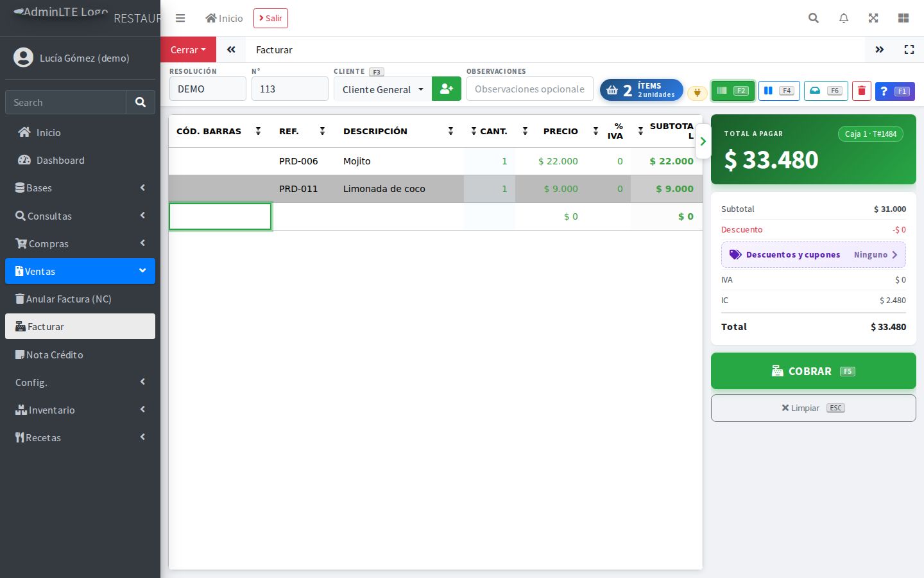Go to Dashboard in the sidebar
The width and height of the screenshot is (924, 578).
(x=80, y=160)
